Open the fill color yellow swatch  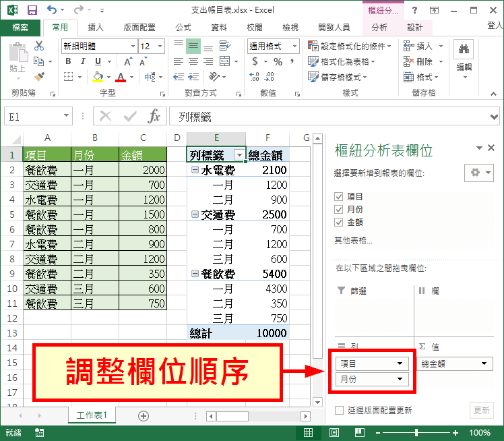tap(98, 77)
